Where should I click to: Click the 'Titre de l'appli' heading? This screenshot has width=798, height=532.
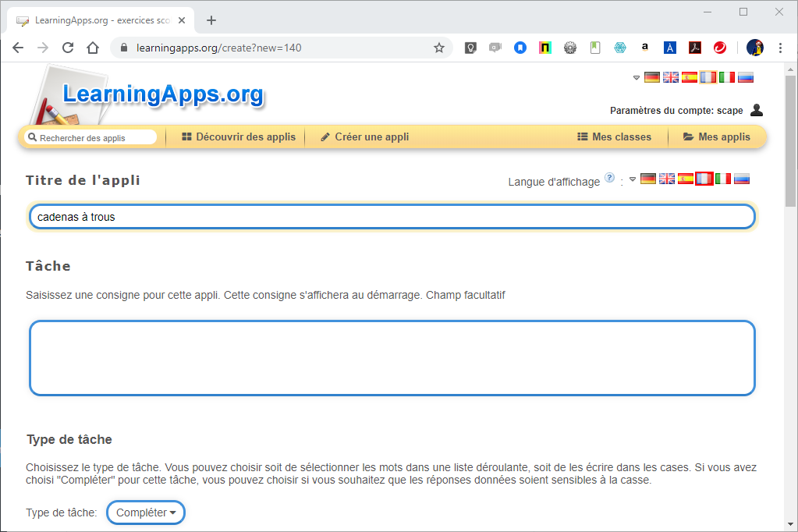coord(83,180)
